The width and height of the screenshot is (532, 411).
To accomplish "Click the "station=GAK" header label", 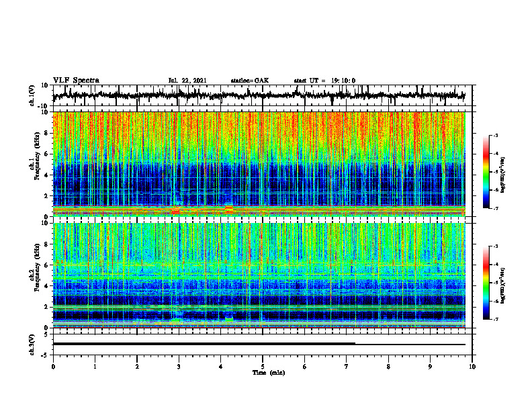I will (250, 81).
